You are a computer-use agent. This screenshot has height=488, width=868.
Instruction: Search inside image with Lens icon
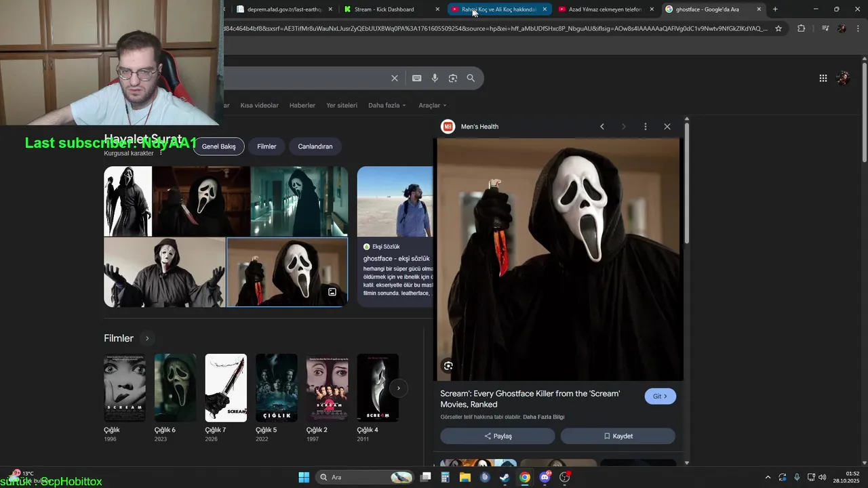[x=448, y=366]
